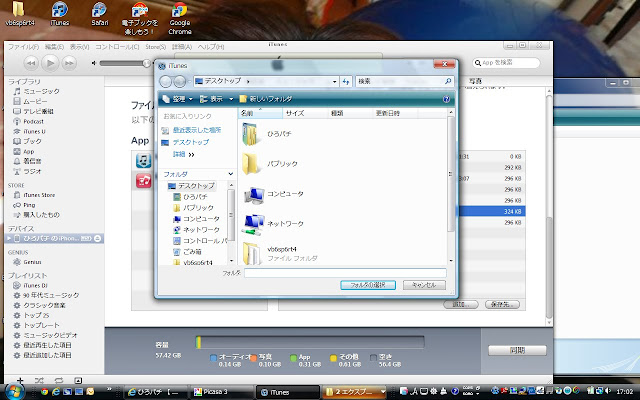The image size is (640, 400).
Task: Click the 同期 sync button
Action: (517, 350)
